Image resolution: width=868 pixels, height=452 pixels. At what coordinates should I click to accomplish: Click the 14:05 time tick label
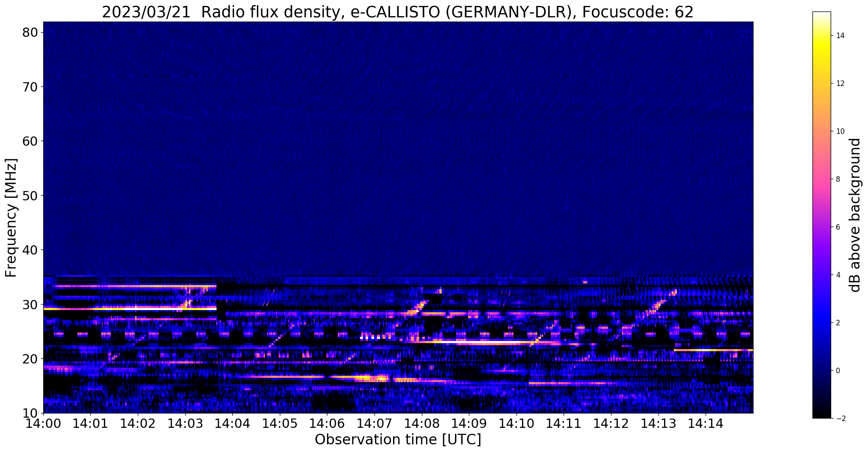click(280, 423)
